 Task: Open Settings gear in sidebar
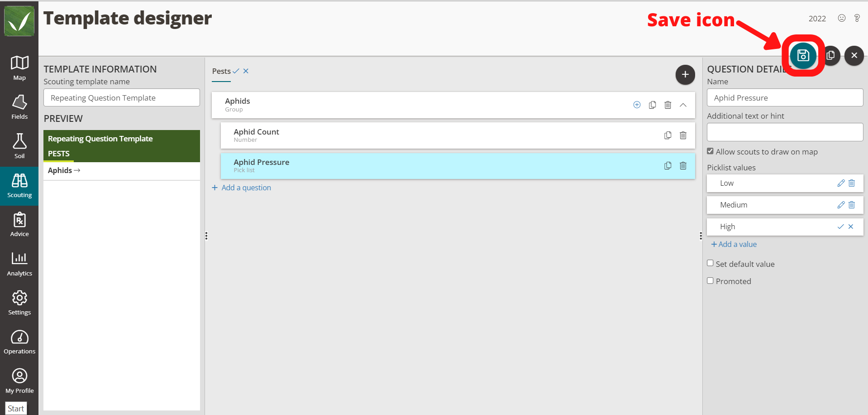click(x=19, y=303)
